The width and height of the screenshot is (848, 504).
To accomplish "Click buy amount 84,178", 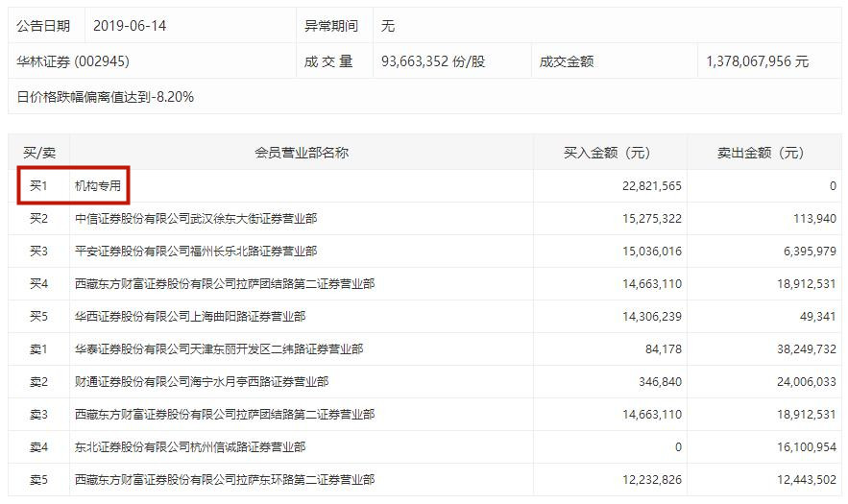I will tap(663, 349).
